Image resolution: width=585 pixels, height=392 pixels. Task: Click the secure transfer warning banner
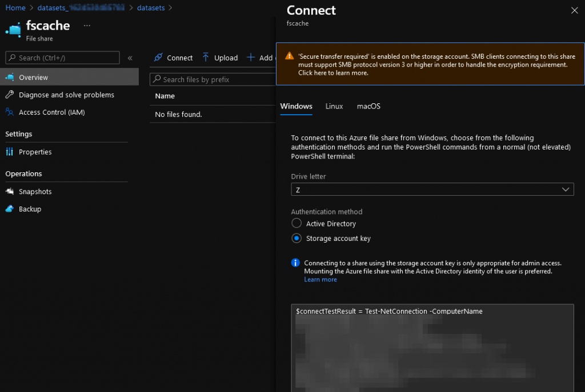[430, 64]
